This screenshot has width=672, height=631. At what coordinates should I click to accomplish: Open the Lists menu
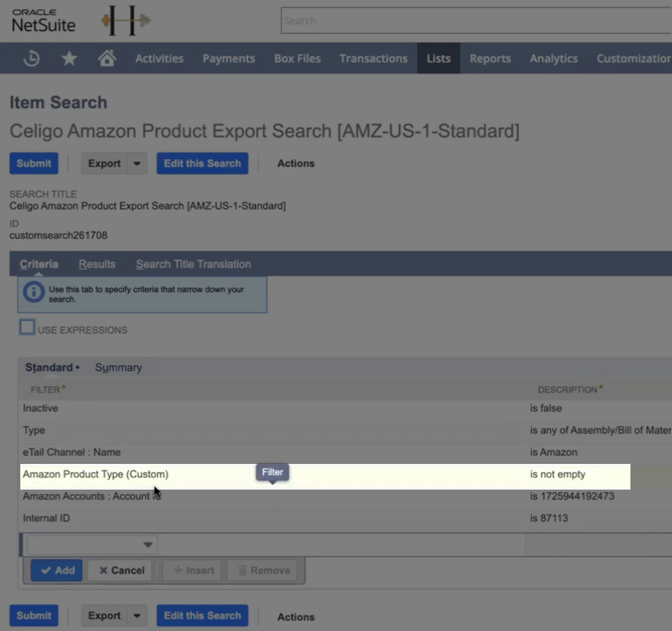click(439, 58)
